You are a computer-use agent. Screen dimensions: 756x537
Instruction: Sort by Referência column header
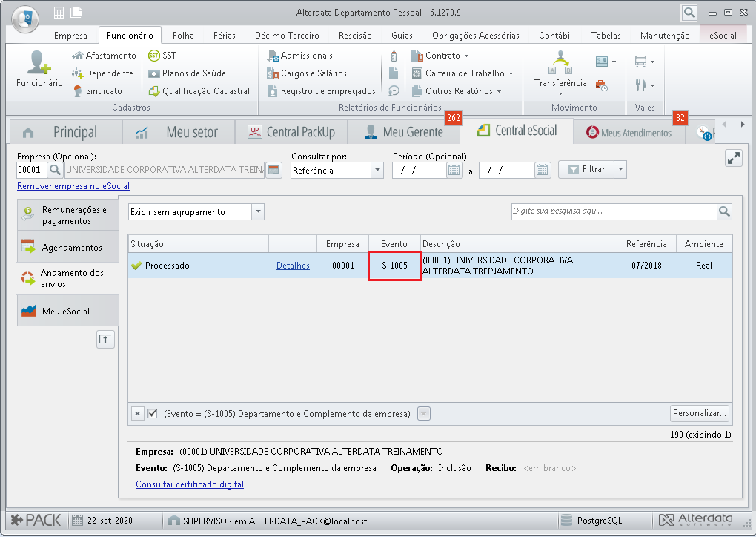(646, 243)
